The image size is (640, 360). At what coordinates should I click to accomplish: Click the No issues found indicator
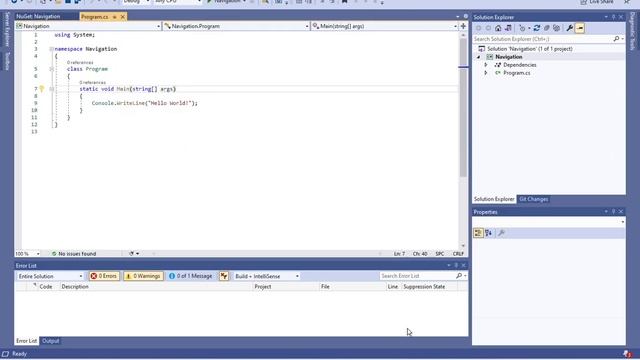[x=74, y=254]
